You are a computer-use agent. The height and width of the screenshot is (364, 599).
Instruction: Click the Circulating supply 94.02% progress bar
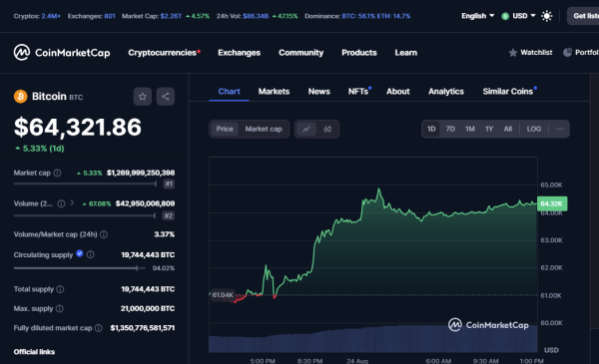pyautogui.click(x=80, y=268)
